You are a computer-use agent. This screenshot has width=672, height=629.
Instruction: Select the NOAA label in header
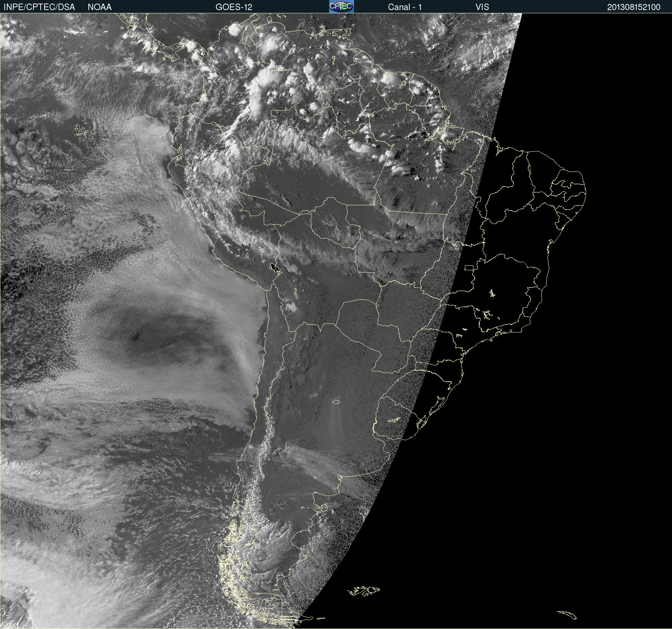100,7
